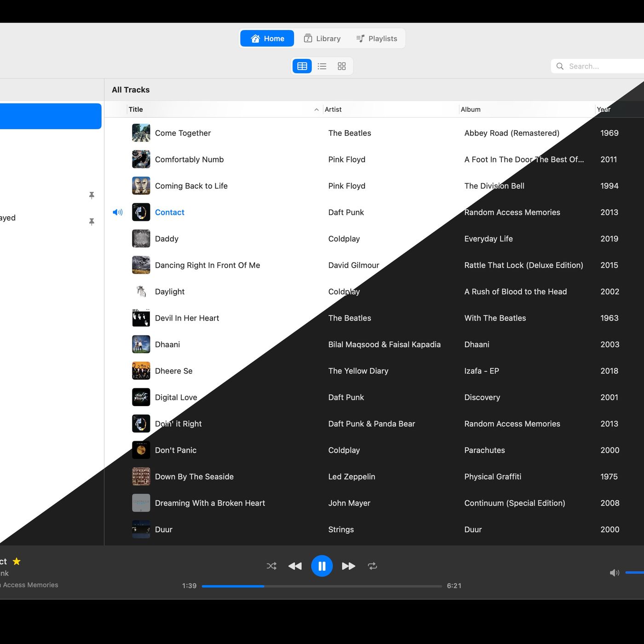
Task: Click the Digital Love track artwork
Action: pos(141,397)
